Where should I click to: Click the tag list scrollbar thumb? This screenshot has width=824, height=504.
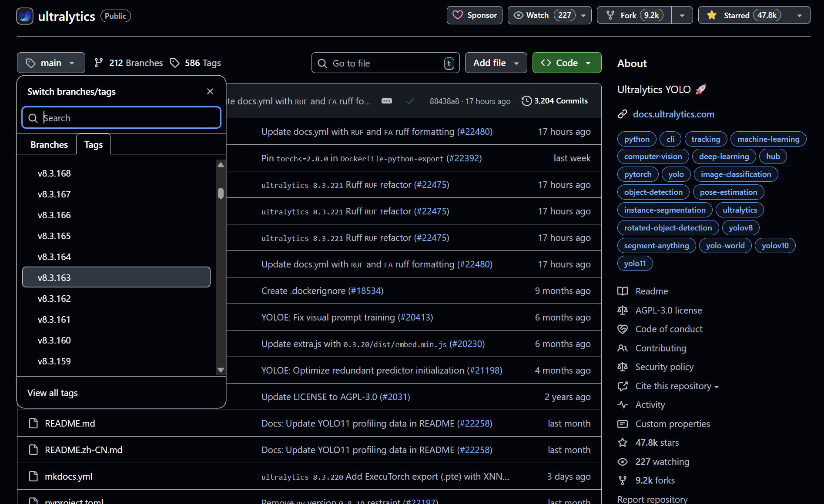[x=221, y=193]
